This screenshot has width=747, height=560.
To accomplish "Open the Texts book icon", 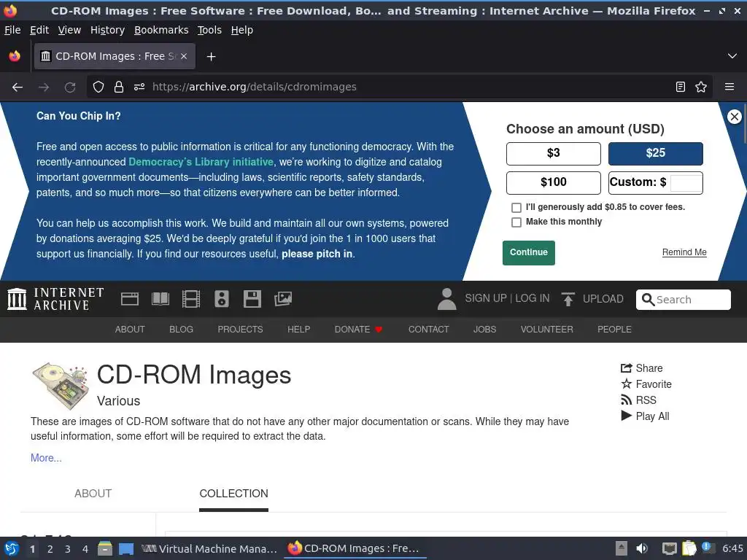I will [x=160, y=299].
